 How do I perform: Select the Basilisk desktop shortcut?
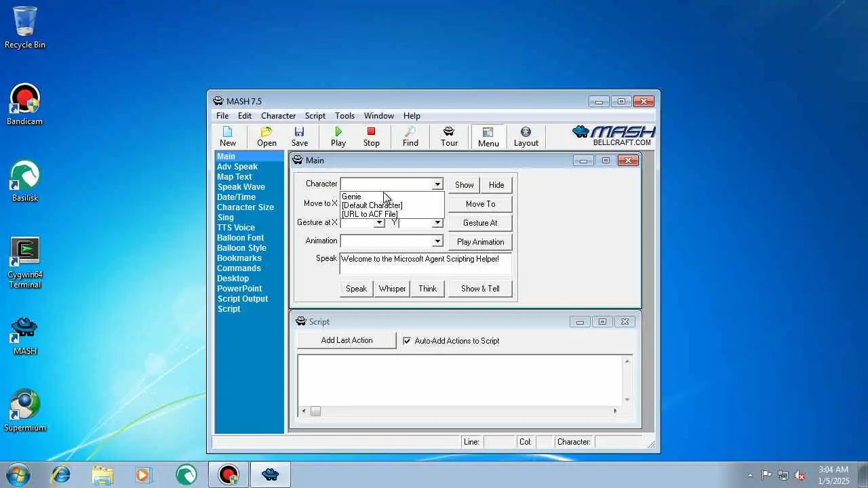pyautogui.click(x=25, y=181)
